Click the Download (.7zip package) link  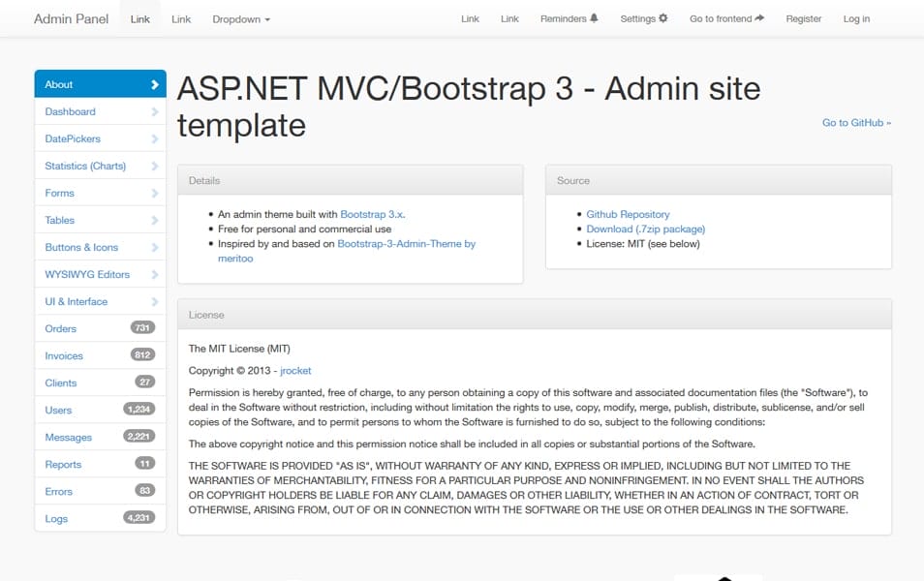pos(644,229)
